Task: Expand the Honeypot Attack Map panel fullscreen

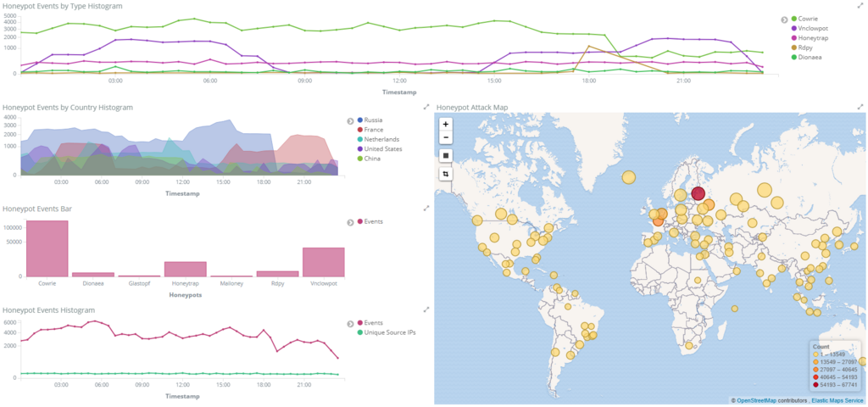Action: coord(860,107)
